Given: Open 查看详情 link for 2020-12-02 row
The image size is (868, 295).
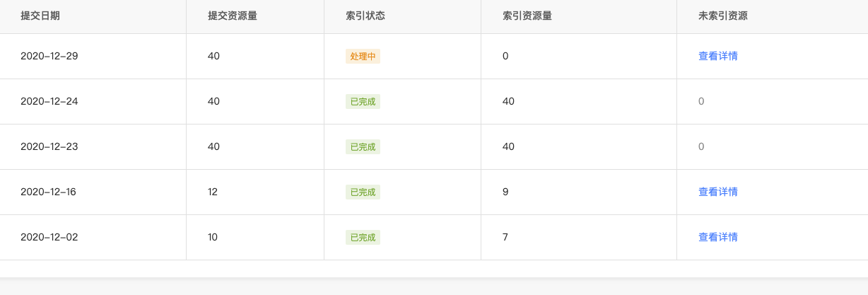Looking at the screenshot, I should pos(718,237).
